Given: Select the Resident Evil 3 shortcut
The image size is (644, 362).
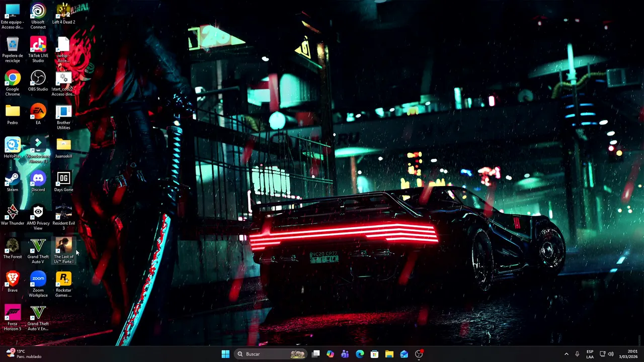Looking at the screenshot, I should click(x=63, y=217).
